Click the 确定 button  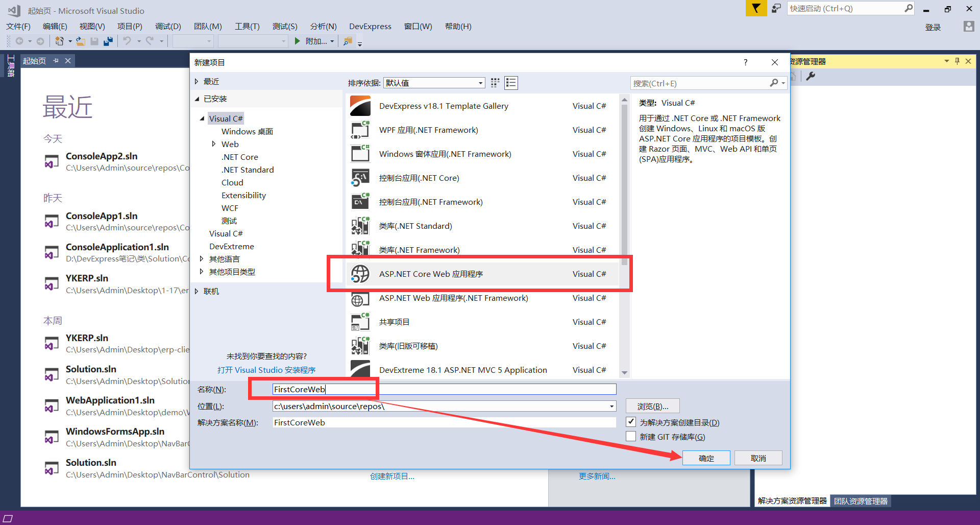tap(706, 458)
